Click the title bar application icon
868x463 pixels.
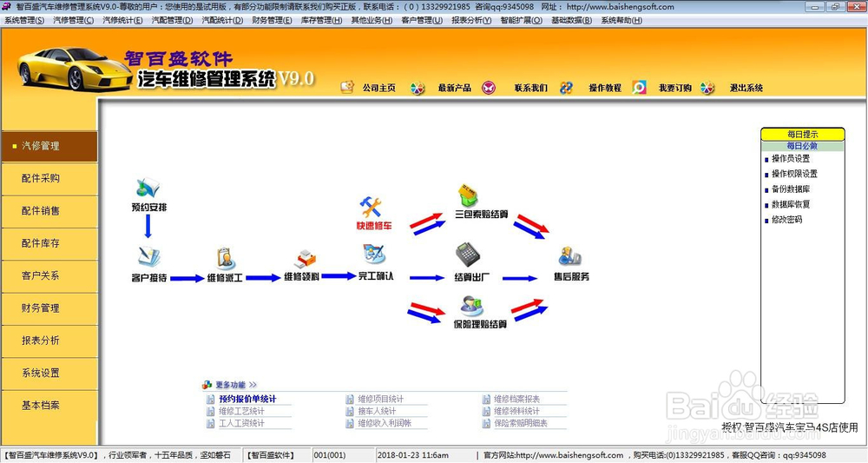click(7, 7)
